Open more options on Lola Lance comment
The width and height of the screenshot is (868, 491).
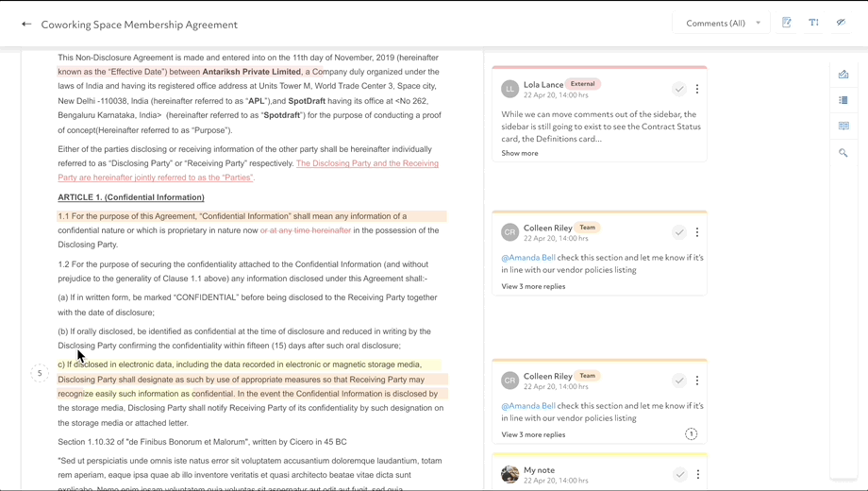pyautogui.click(x=697, y=89)
